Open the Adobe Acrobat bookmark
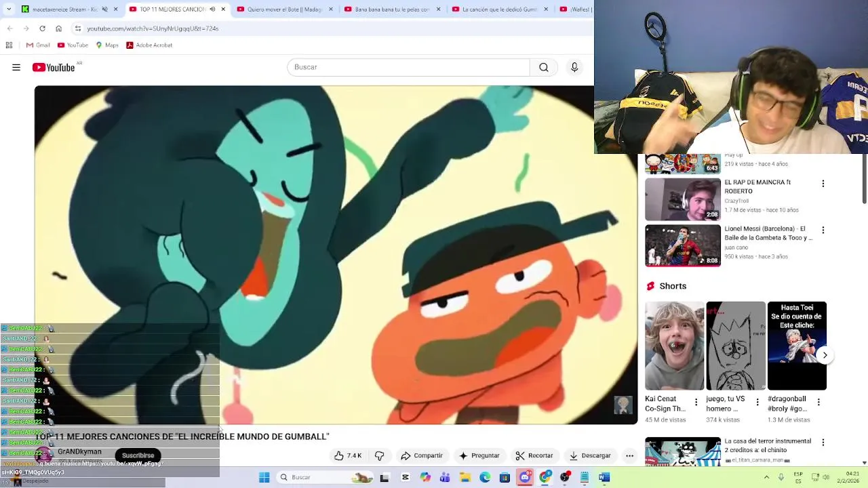This screenshot has width=868, height=488. (149, 45)
